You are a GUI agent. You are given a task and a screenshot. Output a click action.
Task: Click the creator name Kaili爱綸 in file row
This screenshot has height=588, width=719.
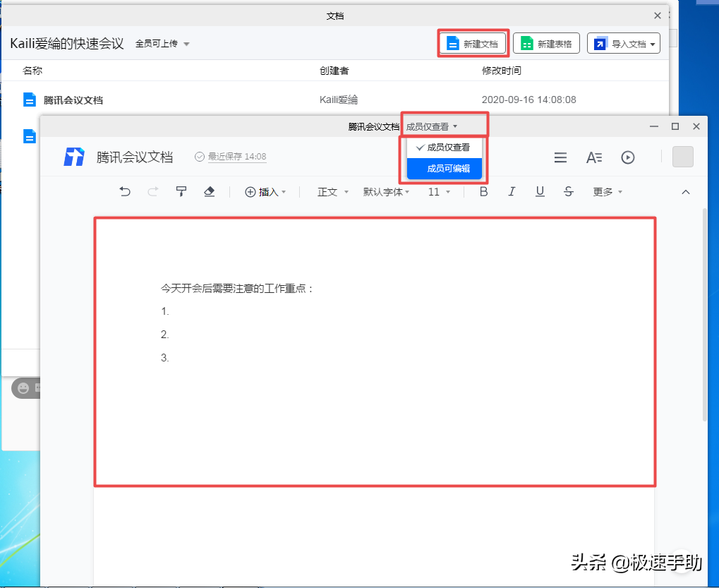pyautogui.click(x=339, y=100)
